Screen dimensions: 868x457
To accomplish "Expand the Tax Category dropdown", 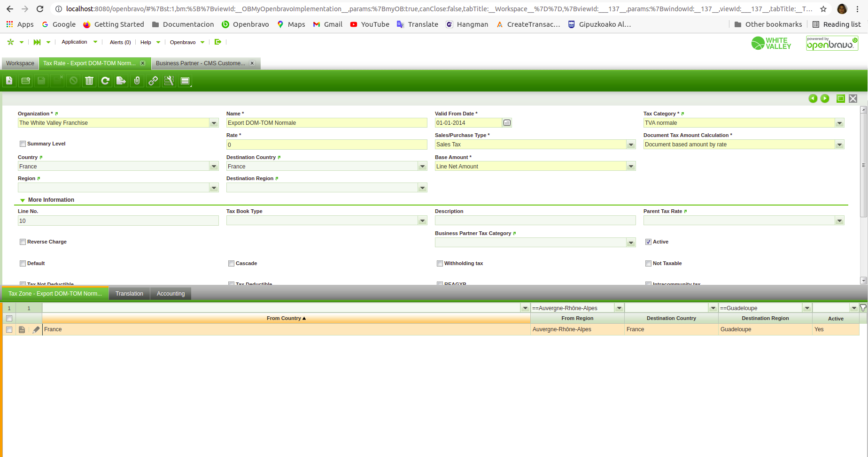I will [x=839, y=123].
